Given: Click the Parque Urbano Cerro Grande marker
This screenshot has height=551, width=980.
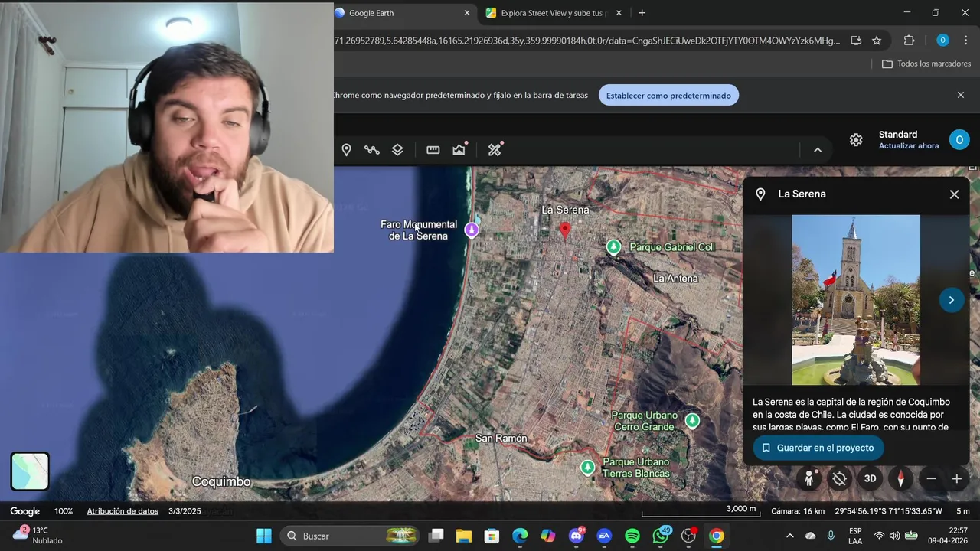Looking at the screenshot, I should pyautogui.click(x=692, y=420).
